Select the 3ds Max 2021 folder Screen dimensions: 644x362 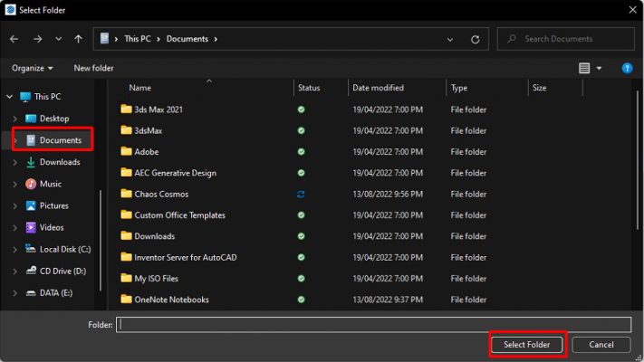click(x=158, y=110)
